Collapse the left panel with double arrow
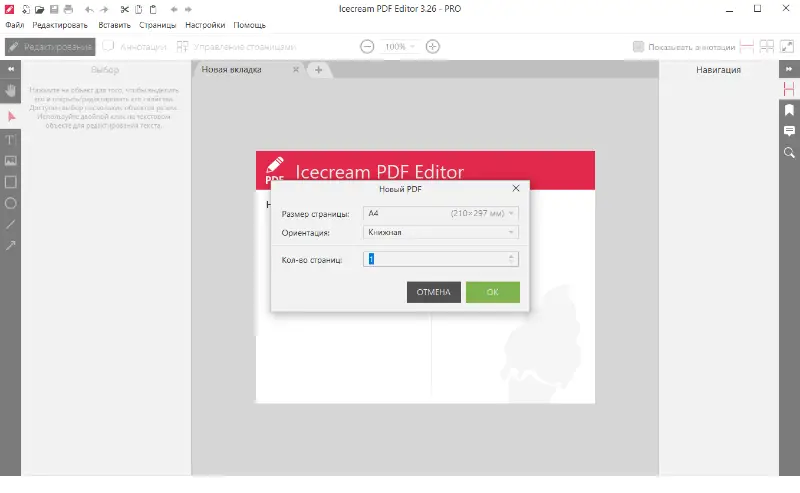 11,69
